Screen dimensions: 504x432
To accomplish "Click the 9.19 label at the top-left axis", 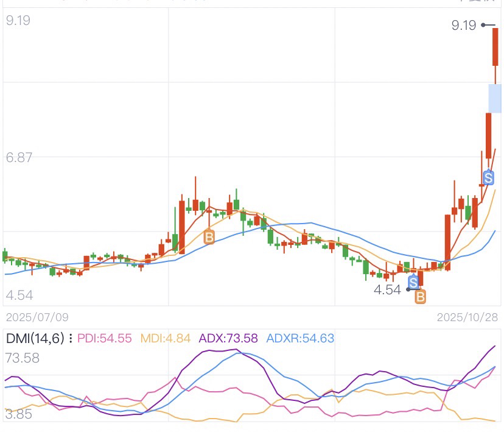I will click(x=18, y=21).
